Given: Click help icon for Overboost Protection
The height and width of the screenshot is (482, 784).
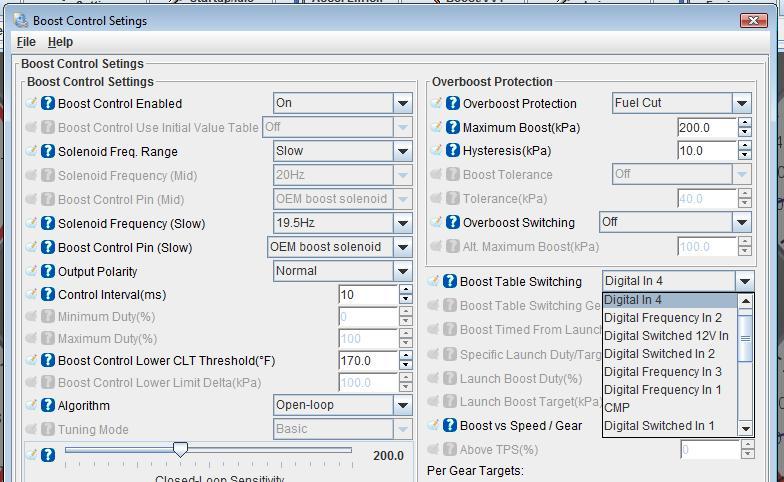Looking at the screenshot, I should point(452,103).
